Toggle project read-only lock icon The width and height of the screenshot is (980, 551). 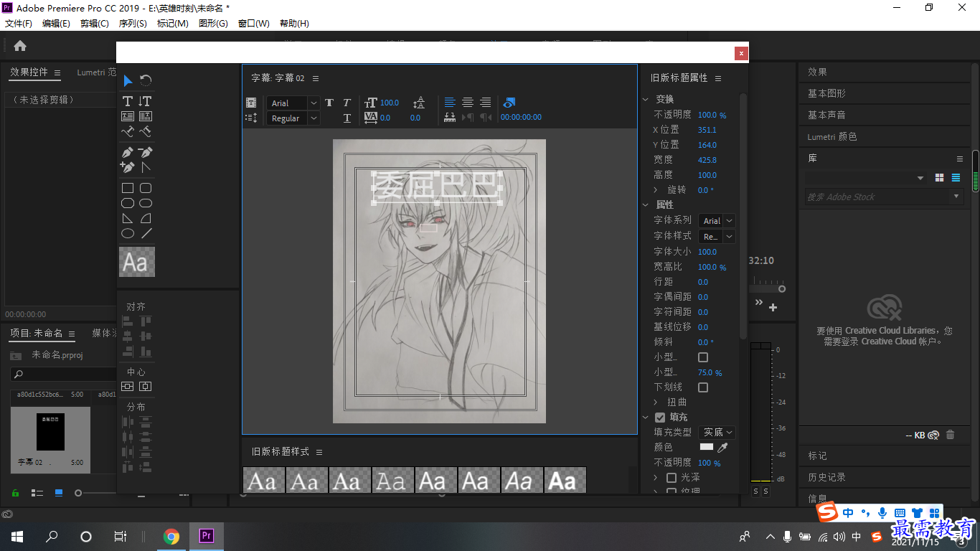[x=15, y=493]
